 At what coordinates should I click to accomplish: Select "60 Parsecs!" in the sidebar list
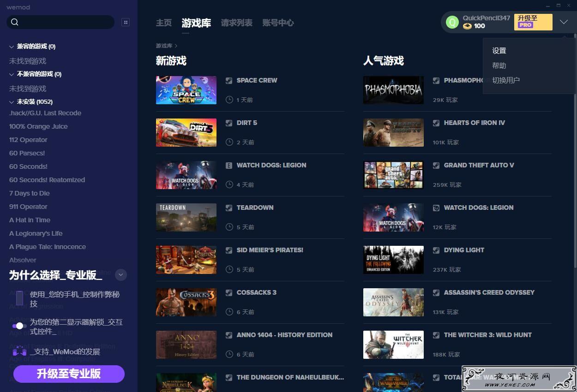[27, 153]
